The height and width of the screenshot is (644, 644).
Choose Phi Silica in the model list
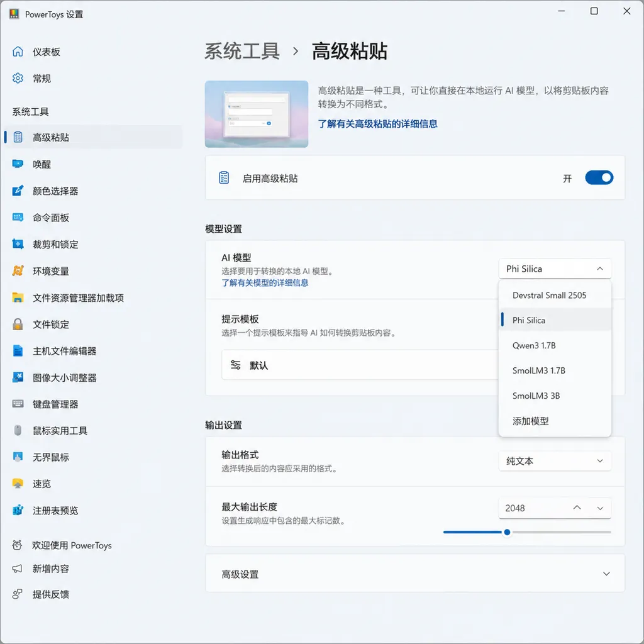click(x=555, y=320)
